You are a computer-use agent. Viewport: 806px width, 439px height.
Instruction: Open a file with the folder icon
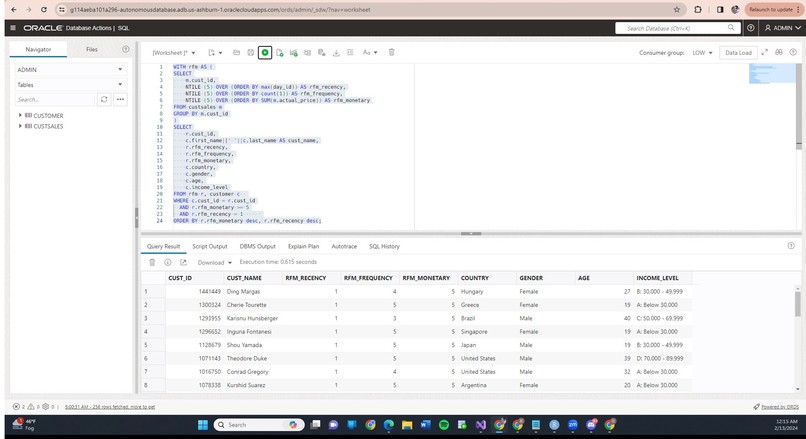pos(236,52)
